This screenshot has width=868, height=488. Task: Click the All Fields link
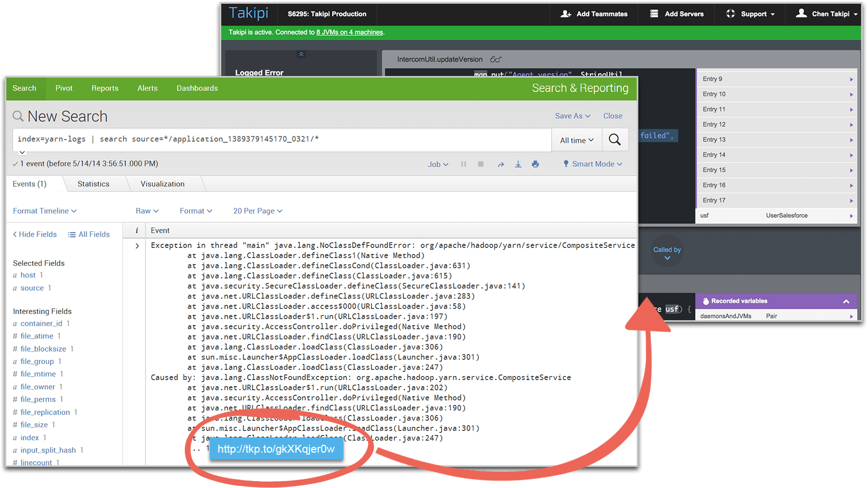click(94, 235)
